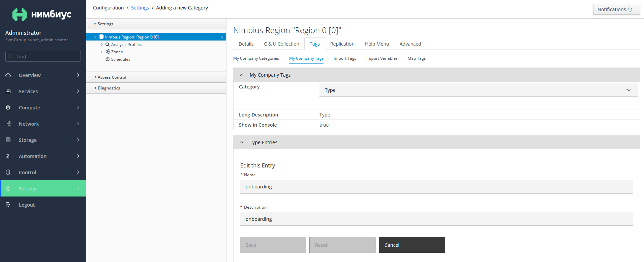Click the Name input field
The height and width of the screenshot is (262, 644).
pos(437,187)
